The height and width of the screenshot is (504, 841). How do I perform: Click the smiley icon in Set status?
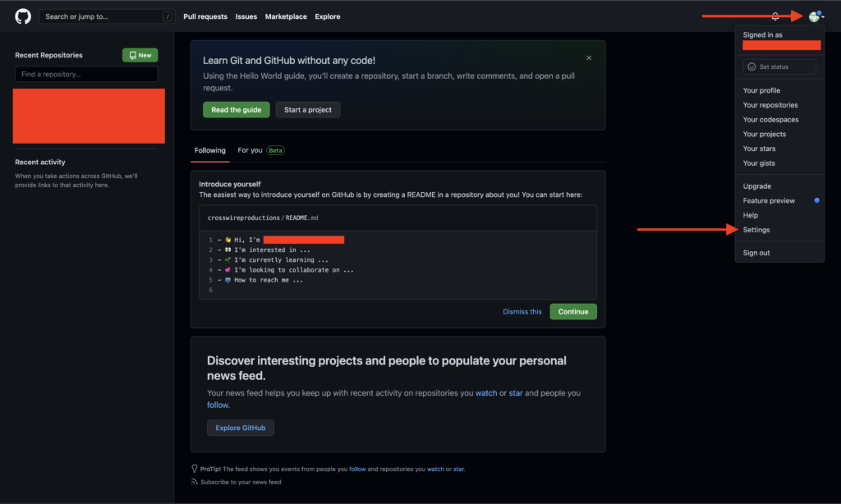tap(751, 66)
